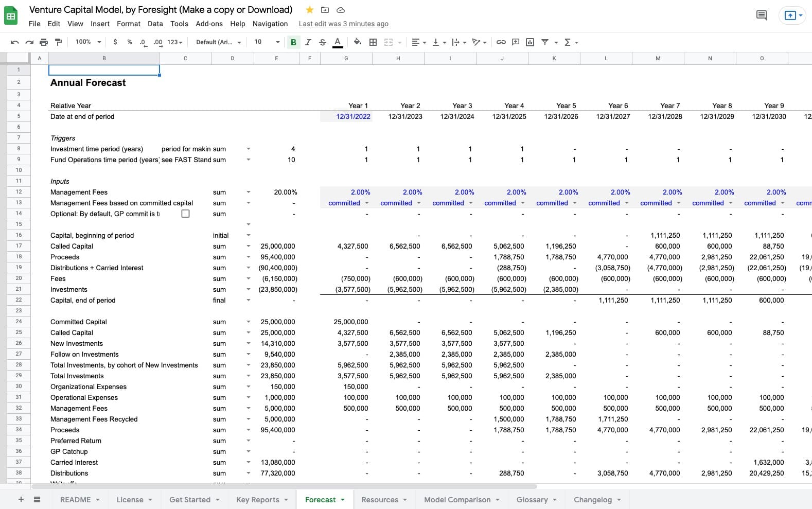This screenshot has height=509, width=812.
Task: Star this spreadsheet document
Action: pyautogui.click(x=309, y=10)
